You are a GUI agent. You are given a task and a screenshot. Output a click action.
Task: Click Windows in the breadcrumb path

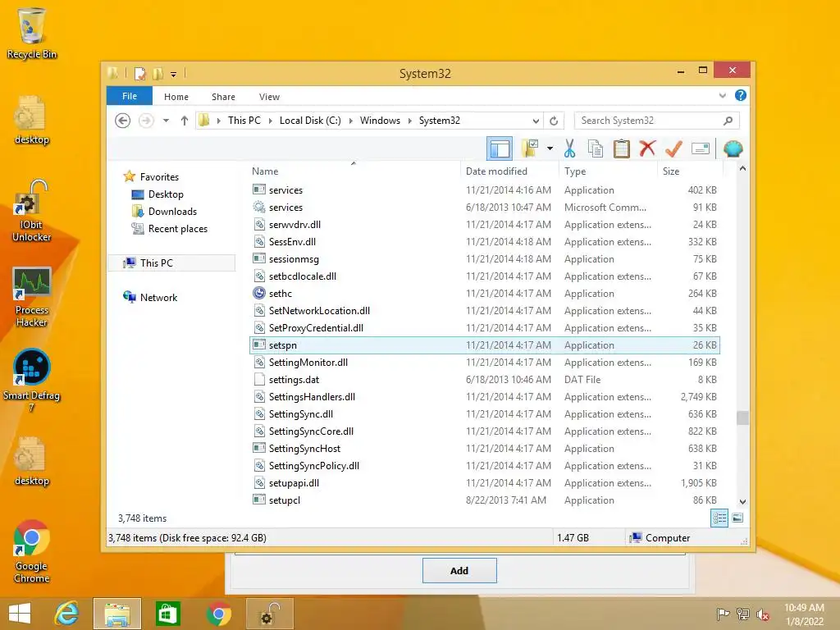(380, 121)
